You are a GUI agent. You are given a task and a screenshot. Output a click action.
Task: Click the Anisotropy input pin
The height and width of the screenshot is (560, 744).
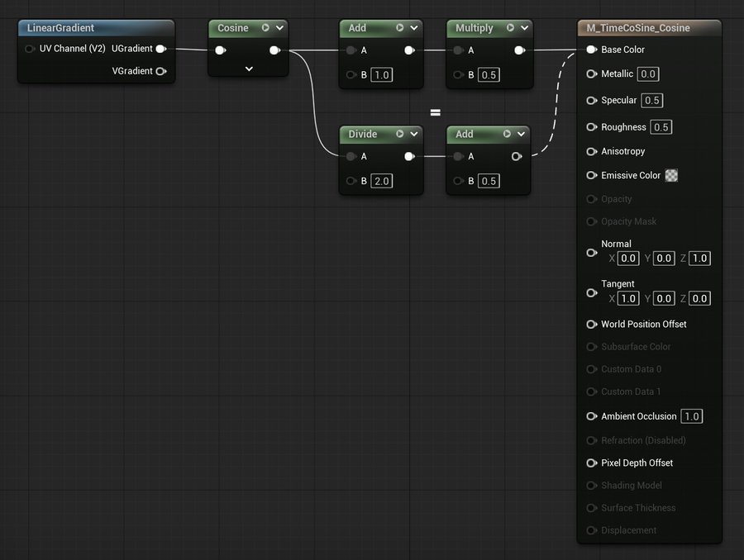tap(591, 151)
